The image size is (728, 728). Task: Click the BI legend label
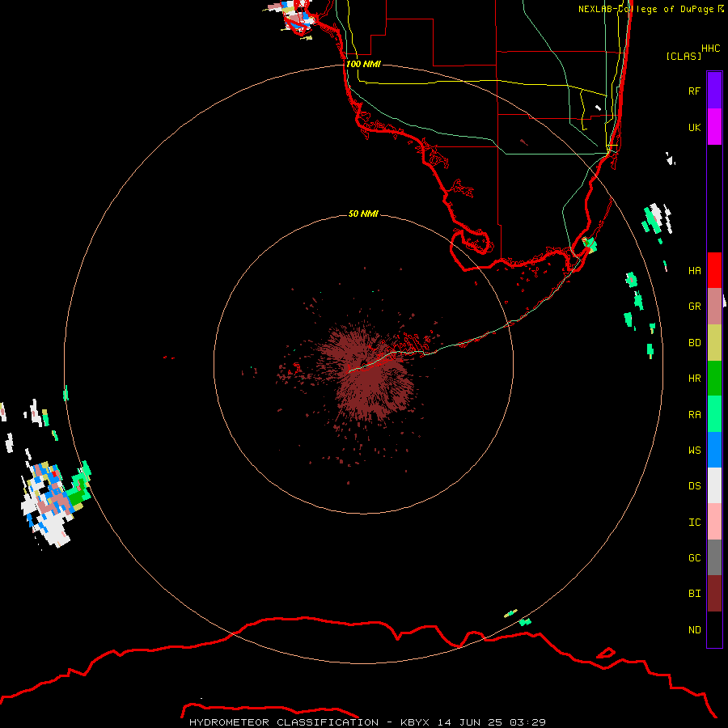[694, 594]
